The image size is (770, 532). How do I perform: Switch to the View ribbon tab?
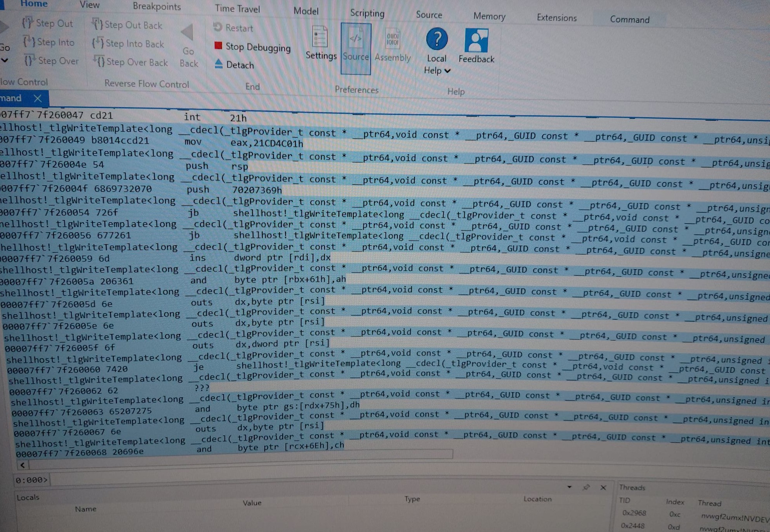point(89,5)
